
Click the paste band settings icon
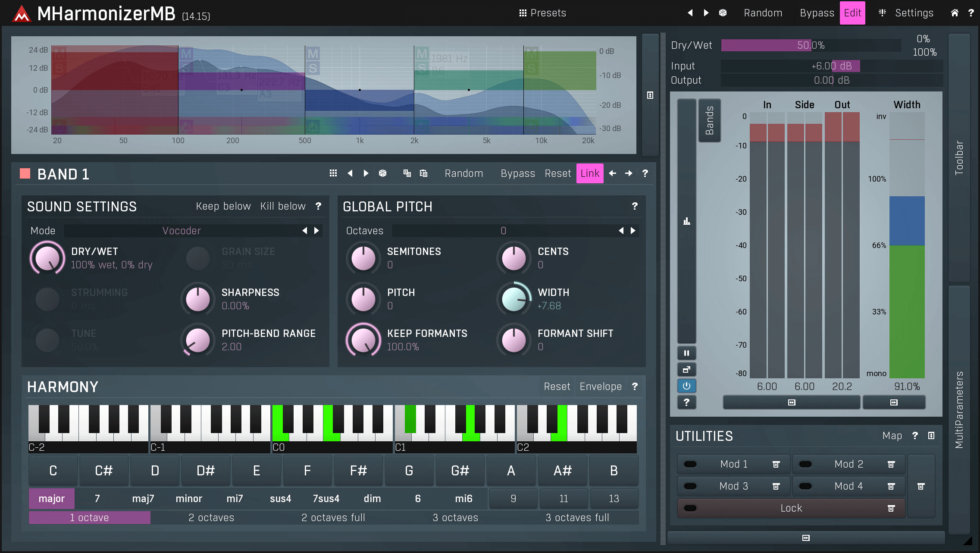coord(424,173)
